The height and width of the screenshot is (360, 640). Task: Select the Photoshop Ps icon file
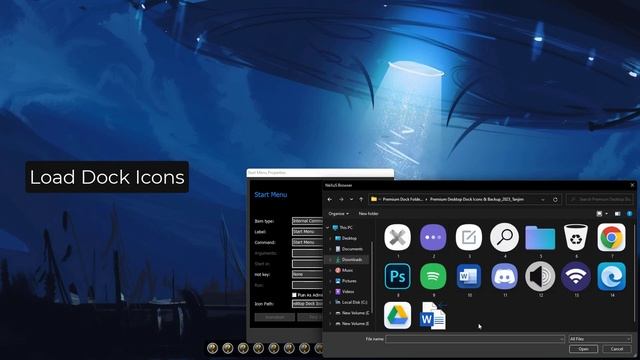point(398,276)
